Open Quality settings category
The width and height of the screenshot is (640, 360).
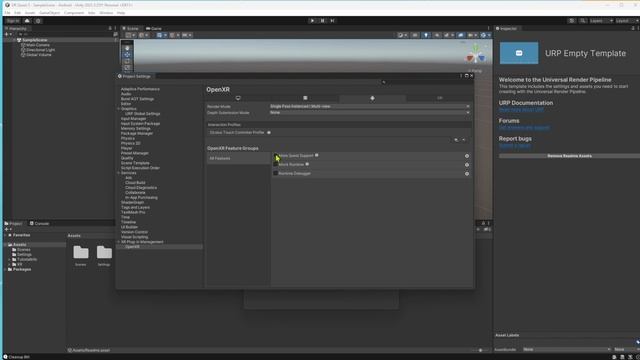[x=127, y=158]
